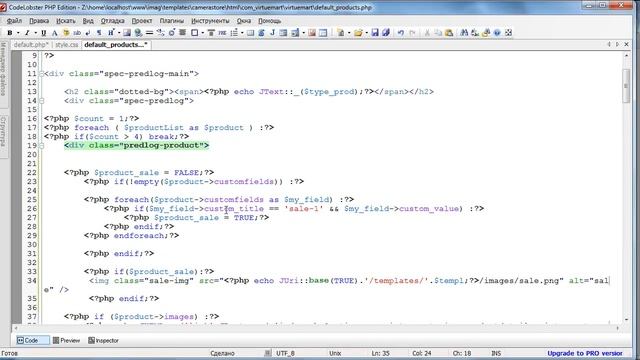Collapse the code fold at line 11
Viewport: 640px width, 360px height.
(x=42, y=74)
